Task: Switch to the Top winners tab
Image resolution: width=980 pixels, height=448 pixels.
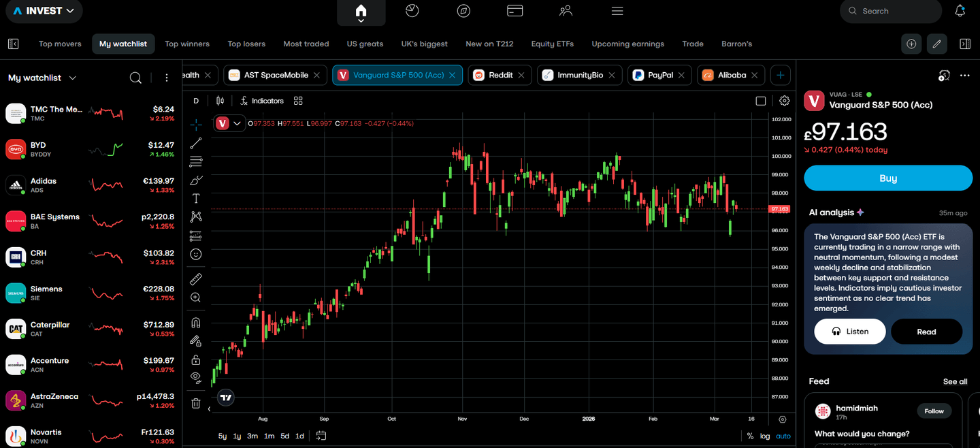Action: 187,44
